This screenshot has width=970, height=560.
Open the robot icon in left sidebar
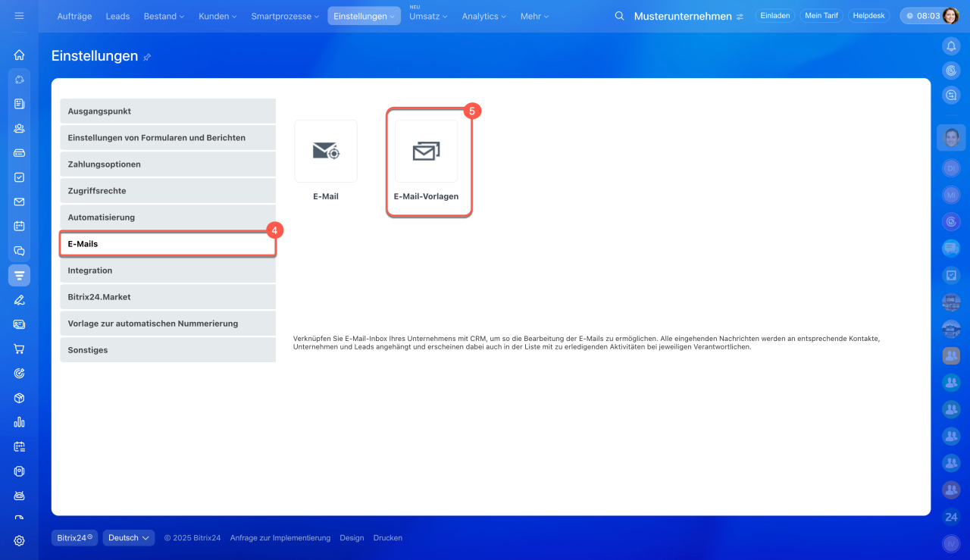(x=19, y=496)
